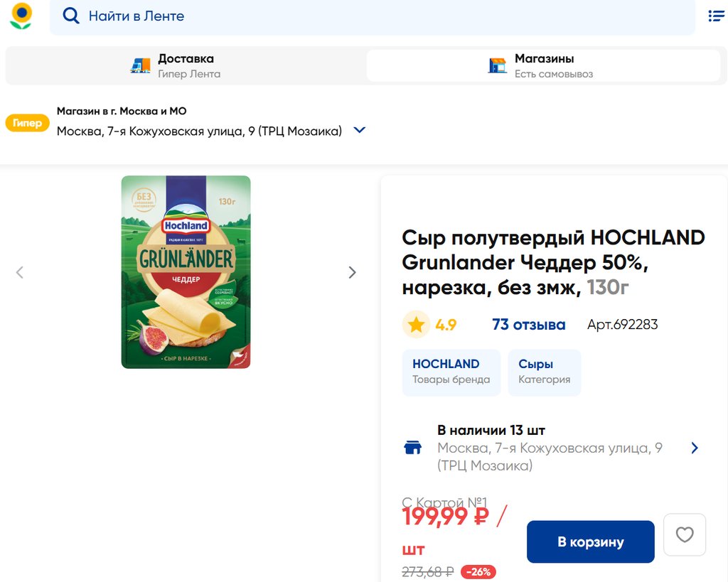
Task: Click the search magnifier icon
Action: point(70,16)
